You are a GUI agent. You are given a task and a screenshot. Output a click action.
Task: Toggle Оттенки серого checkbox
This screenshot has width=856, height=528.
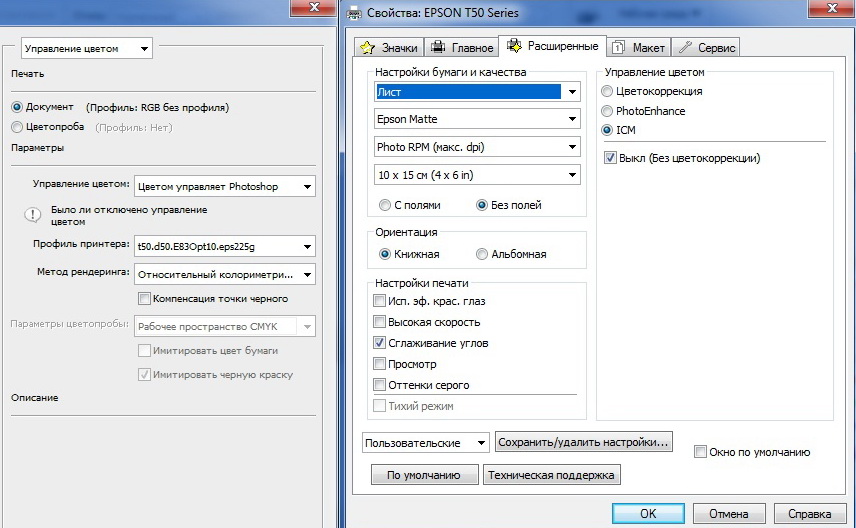pos(379,385)
